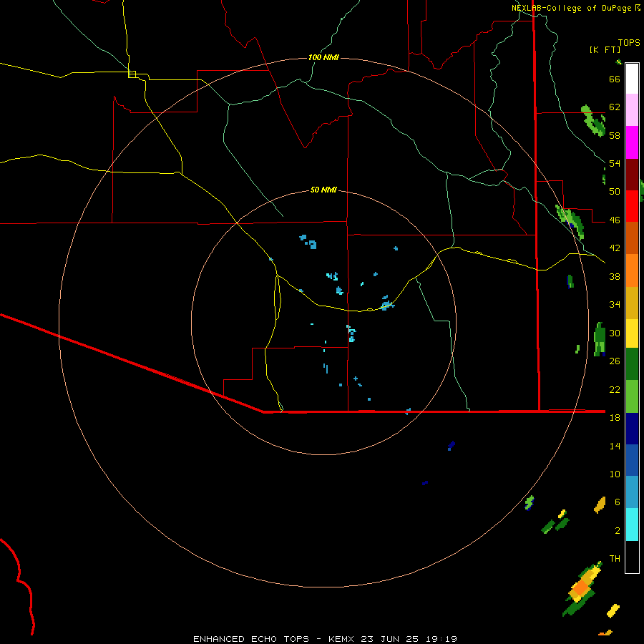Image resolution: width=644 pixels, height=644 pixels.
Task: Click the "TH" threshold label
Action: point(615,559)
